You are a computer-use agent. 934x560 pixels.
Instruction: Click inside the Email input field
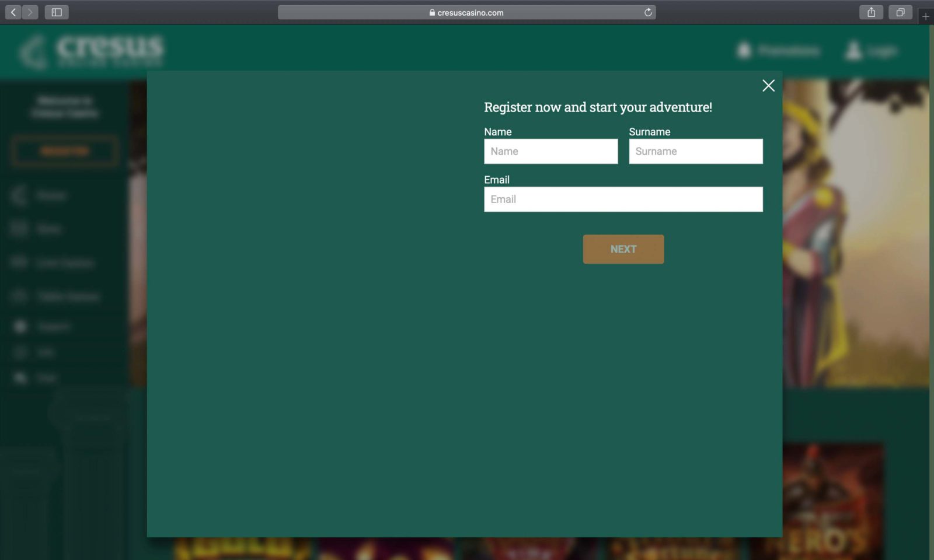(623, 199)
